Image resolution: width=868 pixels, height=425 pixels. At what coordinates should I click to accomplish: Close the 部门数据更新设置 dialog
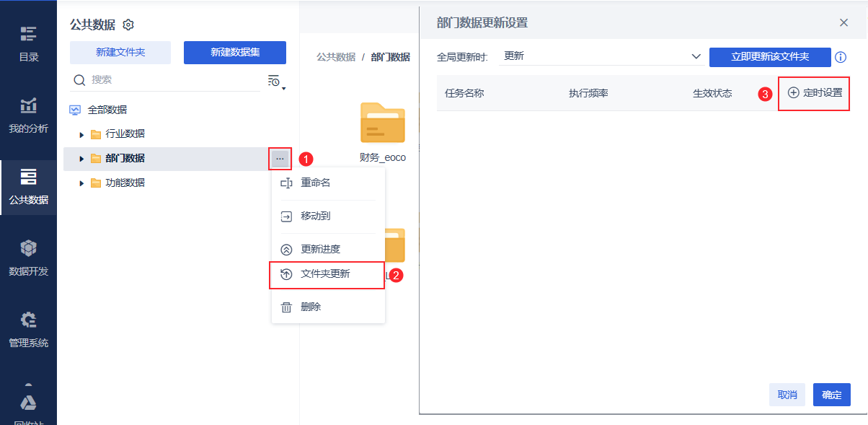(843, 22)
